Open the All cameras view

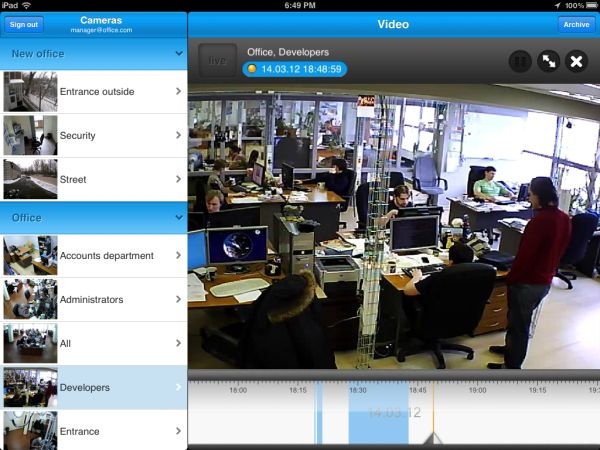pos(93,343)
